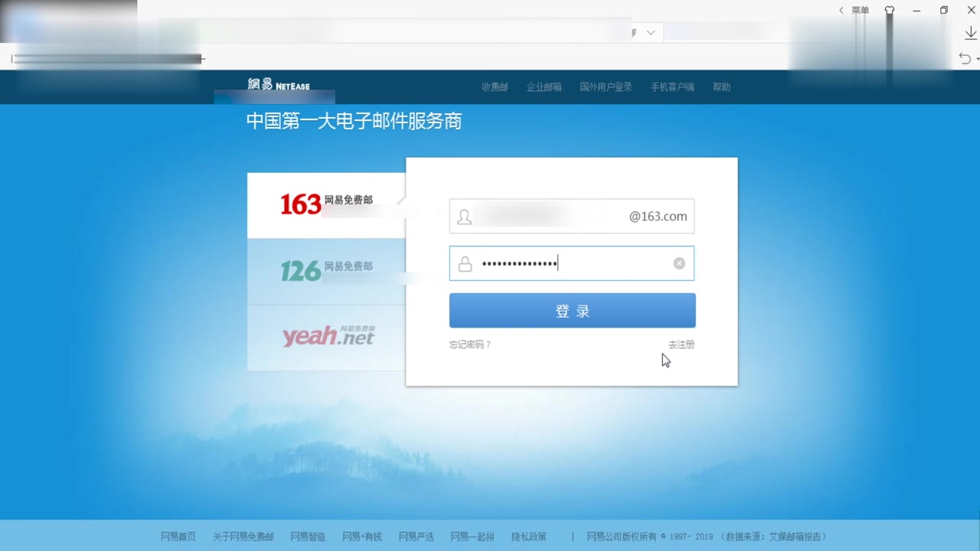Select the 163 free mail logo
This screenshot has width=980, height=551.
pos(324,203)
